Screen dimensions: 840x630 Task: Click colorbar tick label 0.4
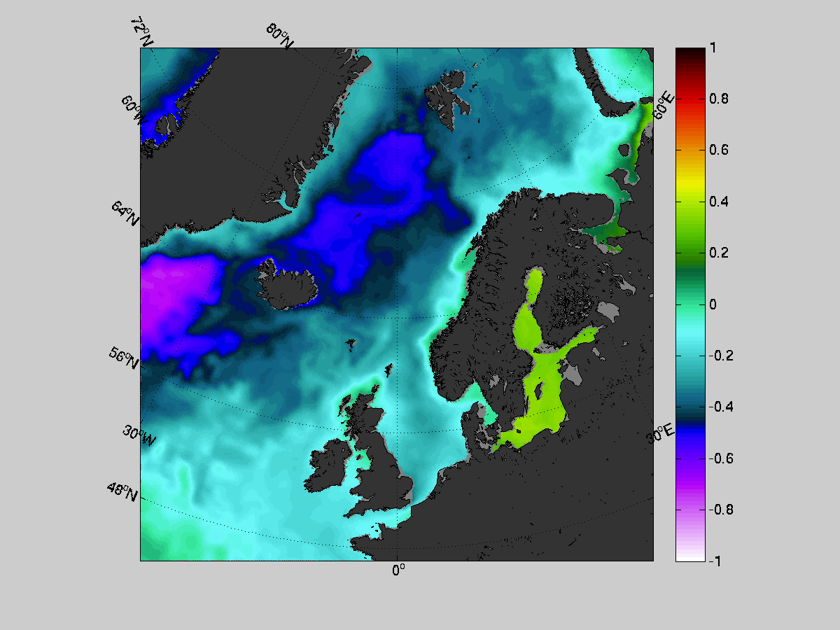click(717, 202)
